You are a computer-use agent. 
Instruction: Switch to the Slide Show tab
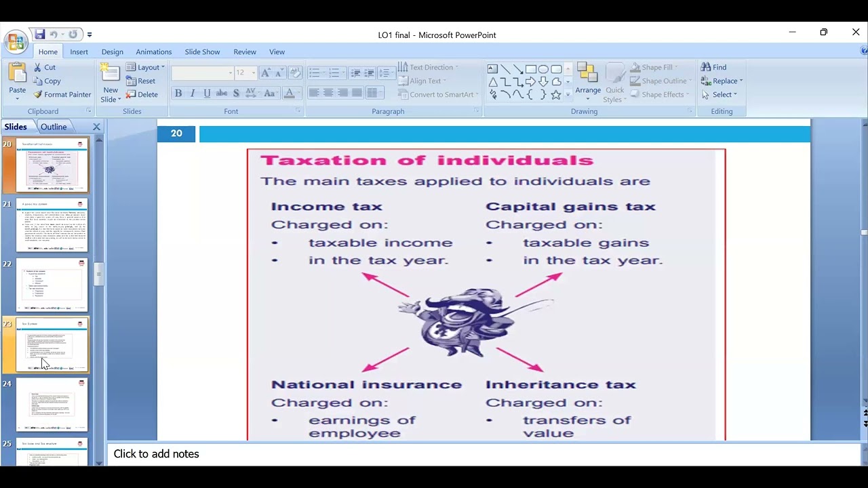(202, 52)
